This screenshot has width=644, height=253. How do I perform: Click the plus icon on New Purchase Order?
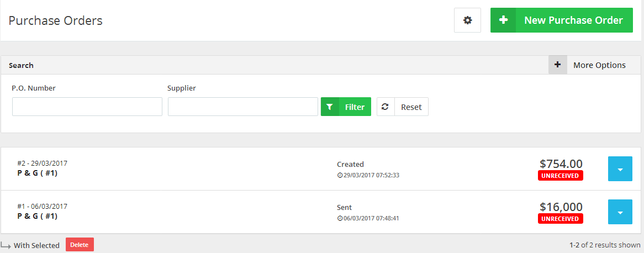[503, 20]
